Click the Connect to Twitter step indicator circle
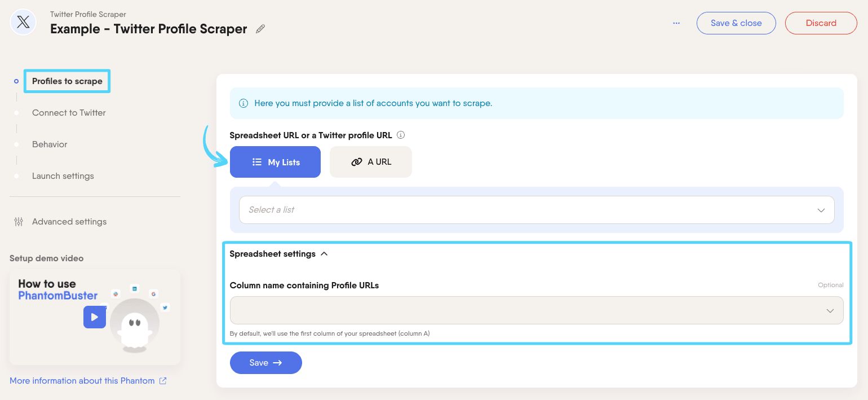 click(16, 113)
